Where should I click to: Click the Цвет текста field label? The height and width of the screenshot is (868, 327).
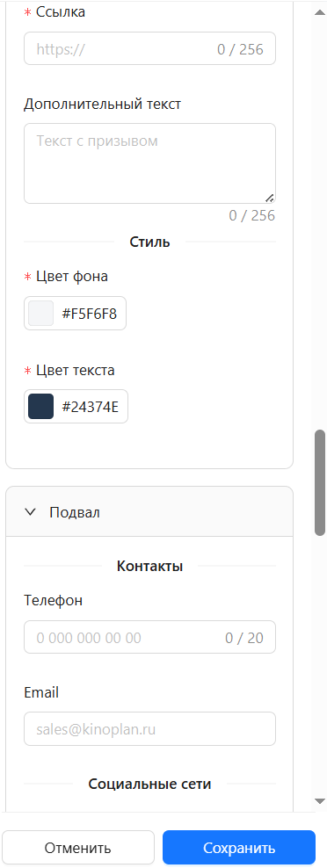(x=76, y=370)
